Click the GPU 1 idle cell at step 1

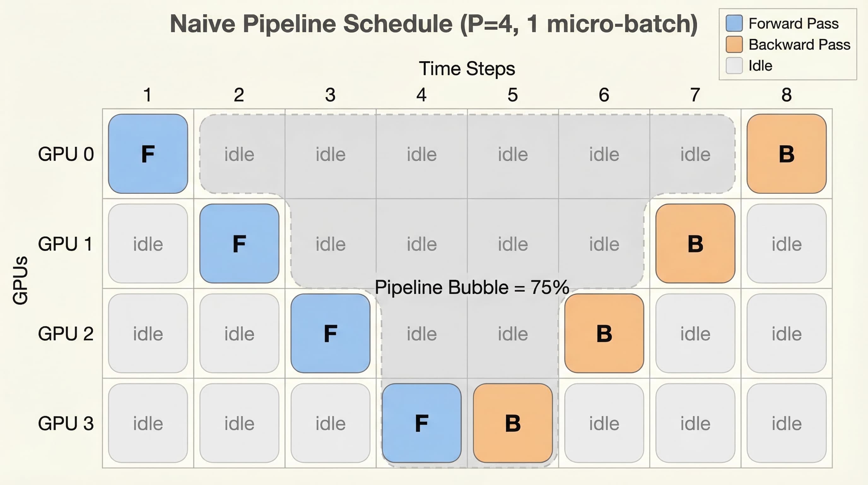tap(148, 243)
